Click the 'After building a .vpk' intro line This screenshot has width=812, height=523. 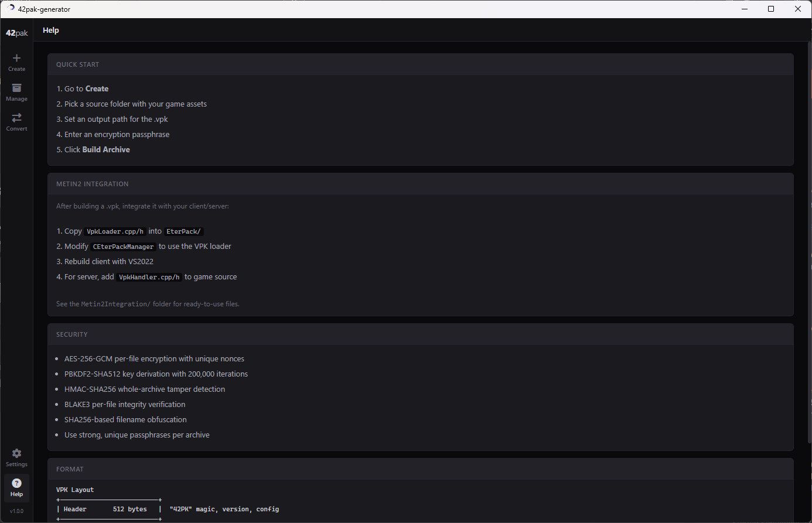(x=142, y=206)
